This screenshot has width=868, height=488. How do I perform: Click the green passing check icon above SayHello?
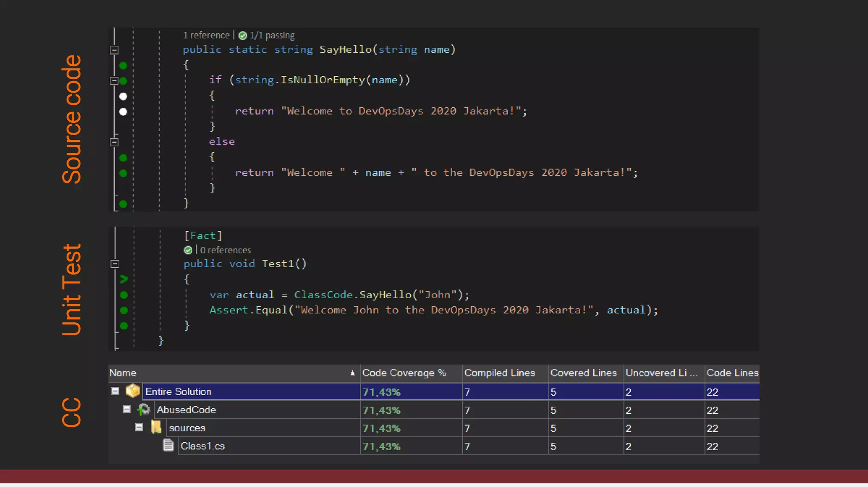click(242, 36)
